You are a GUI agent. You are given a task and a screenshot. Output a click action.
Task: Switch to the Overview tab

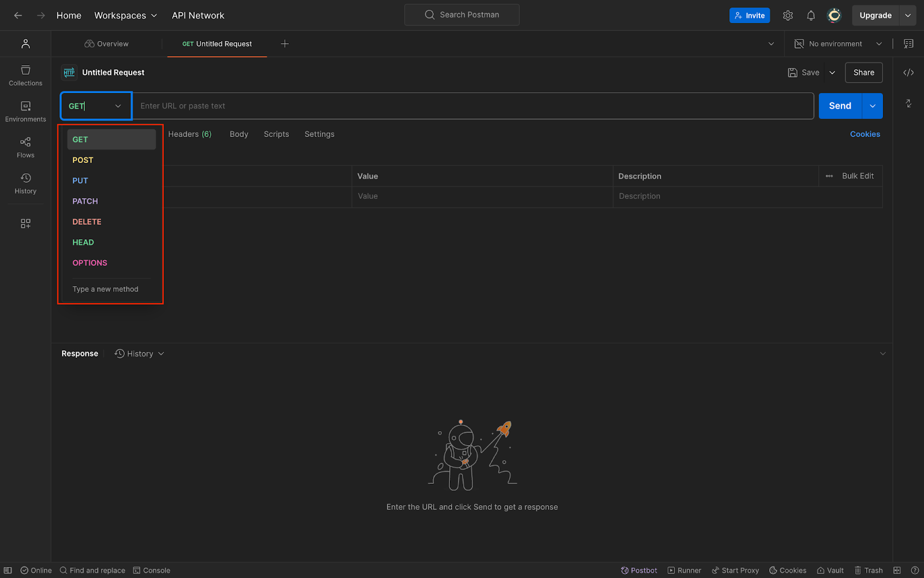[106, 44]
